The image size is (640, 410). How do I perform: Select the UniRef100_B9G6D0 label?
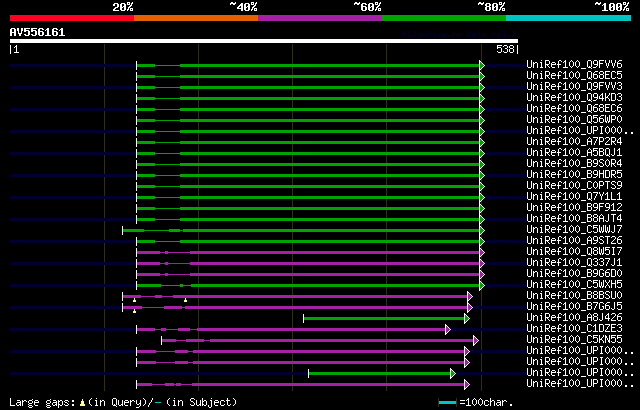coord(574,274)
